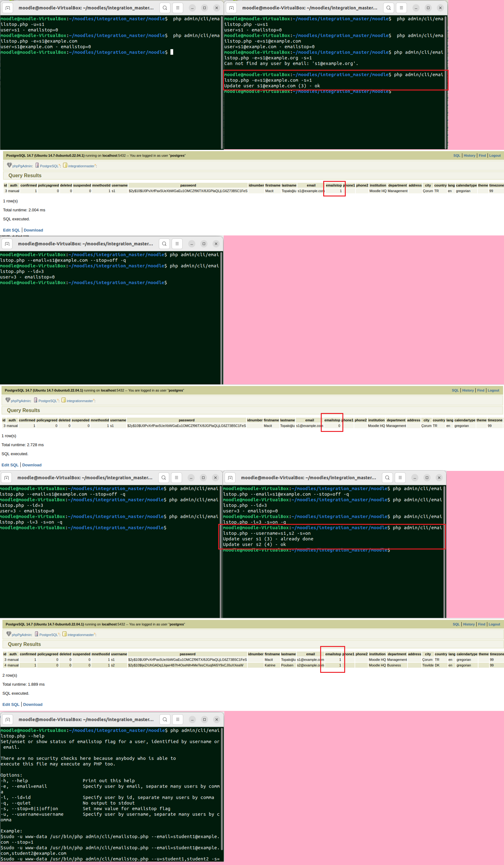Click Download below the 2.004 ms runtime
Viewport: 504px width, 865px height.
click(33, 230)
